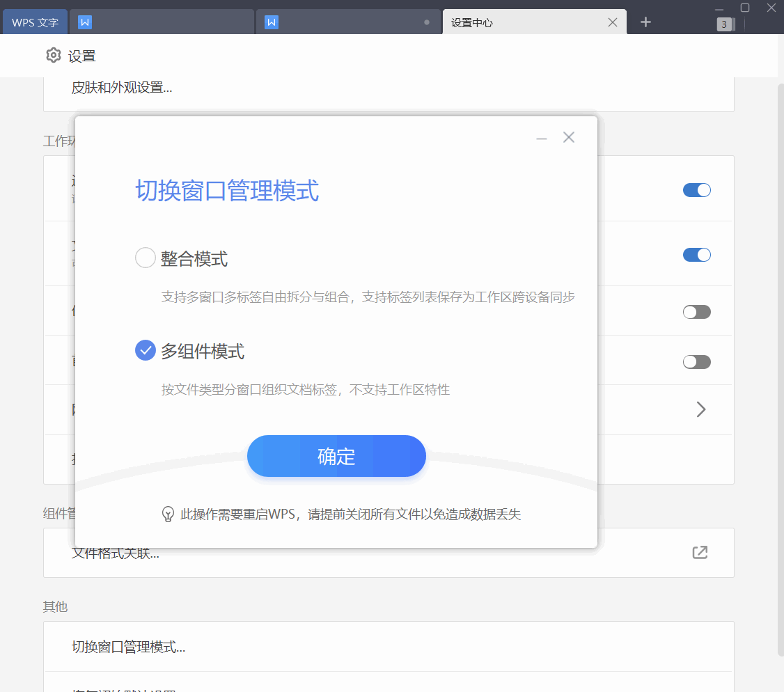The width and height of the screenshot is (784, 692).
Task: Click the 确定 button in the dialog
Action: (336, 456)
